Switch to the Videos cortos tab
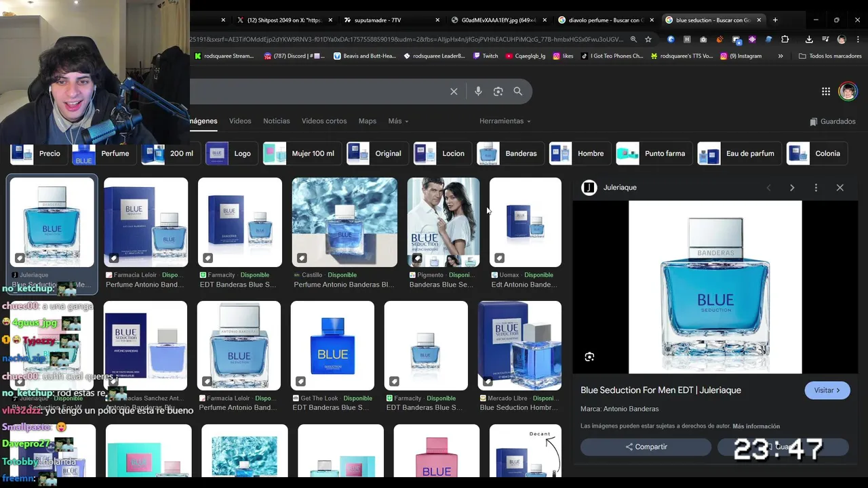 pos(324,121)
